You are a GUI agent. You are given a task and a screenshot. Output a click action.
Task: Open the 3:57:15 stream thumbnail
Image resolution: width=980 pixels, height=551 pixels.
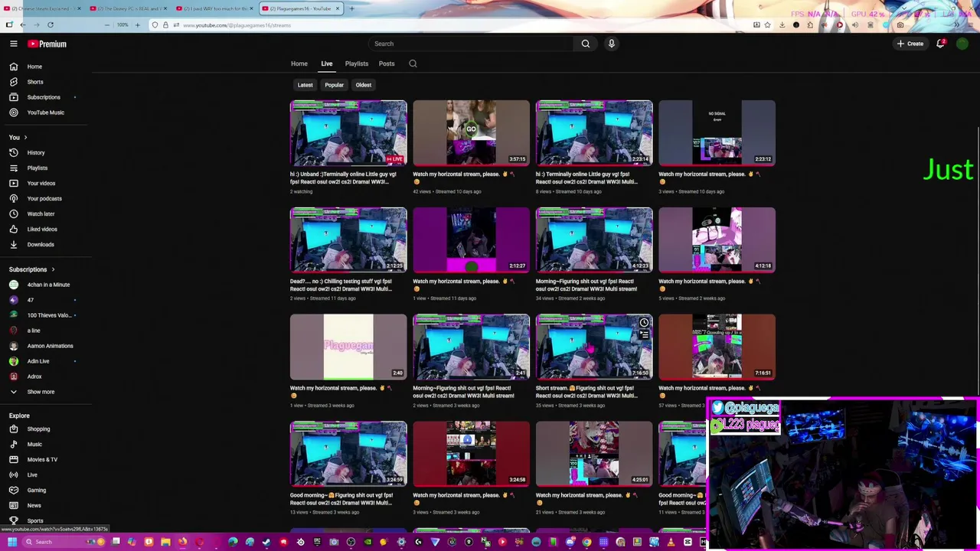coord(471,132)
